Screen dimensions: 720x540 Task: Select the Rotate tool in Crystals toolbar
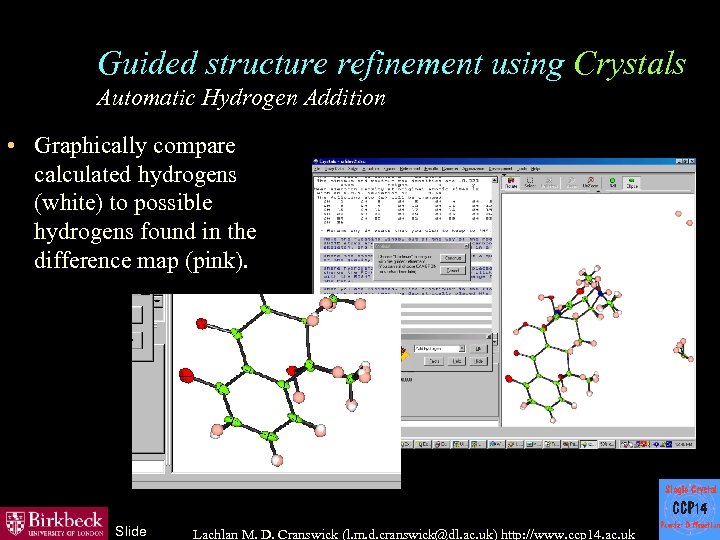coord(511,183)
